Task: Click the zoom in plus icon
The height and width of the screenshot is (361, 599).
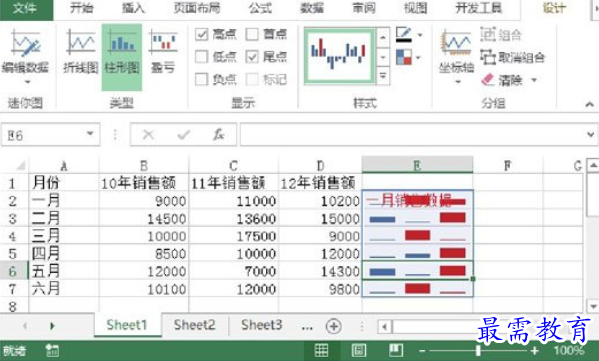Action: [x=534, y=351]
